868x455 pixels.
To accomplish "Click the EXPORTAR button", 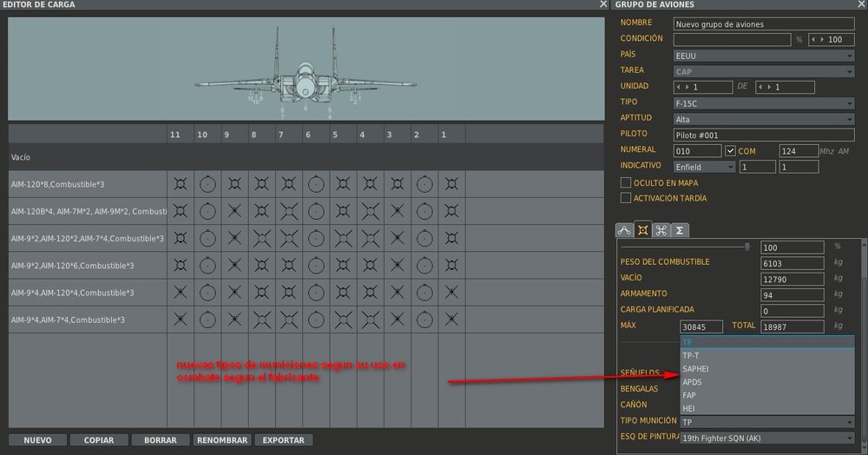I will click(x=284, y=440).
